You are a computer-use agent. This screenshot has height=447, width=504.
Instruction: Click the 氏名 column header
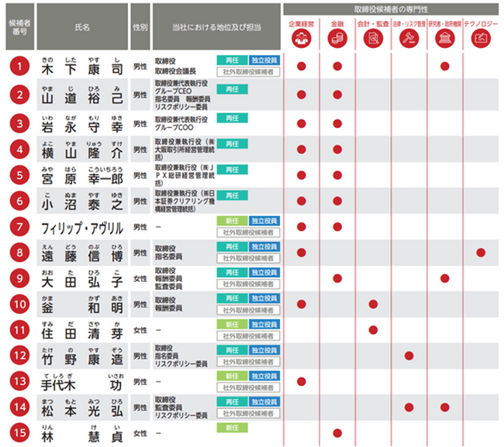click(82, 26)
